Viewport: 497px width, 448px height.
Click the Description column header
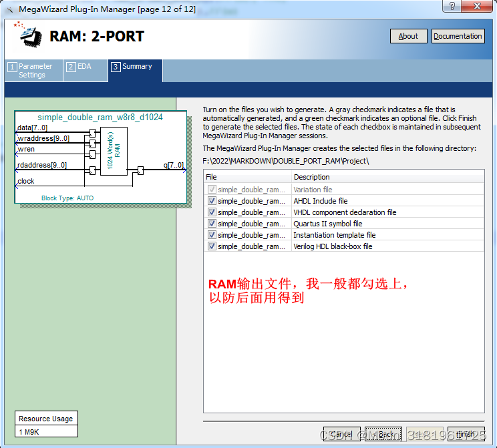tap(387, 177)
